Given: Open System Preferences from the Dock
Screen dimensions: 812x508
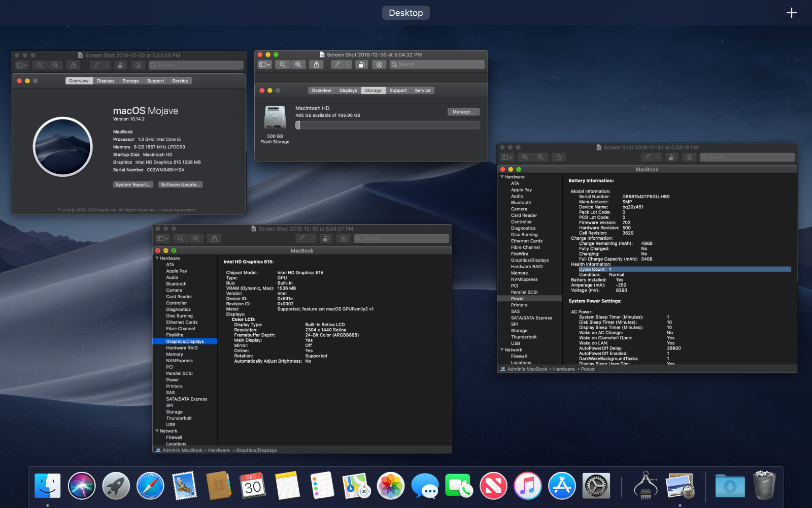Looking at the screenshot, I should (596, 486).
